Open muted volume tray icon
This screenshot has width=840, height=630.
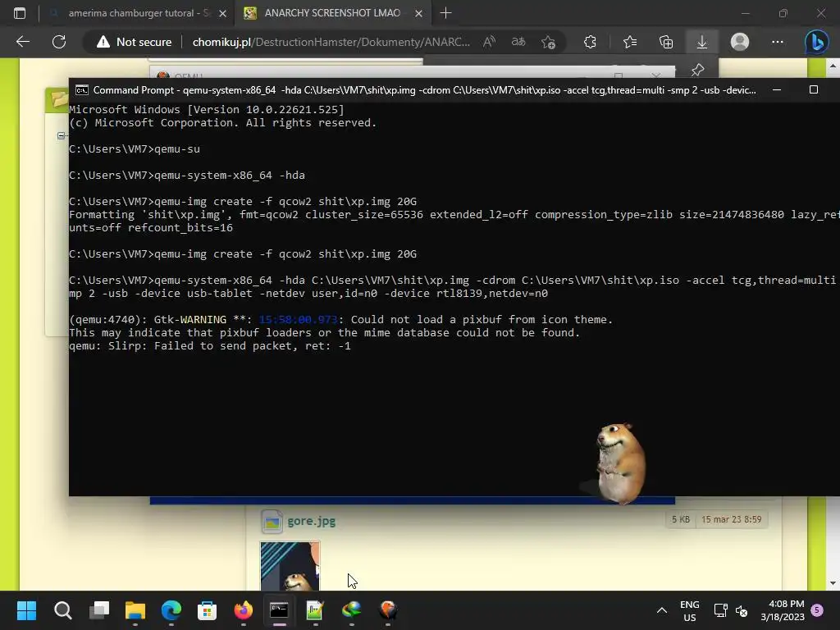pos(742,610)
